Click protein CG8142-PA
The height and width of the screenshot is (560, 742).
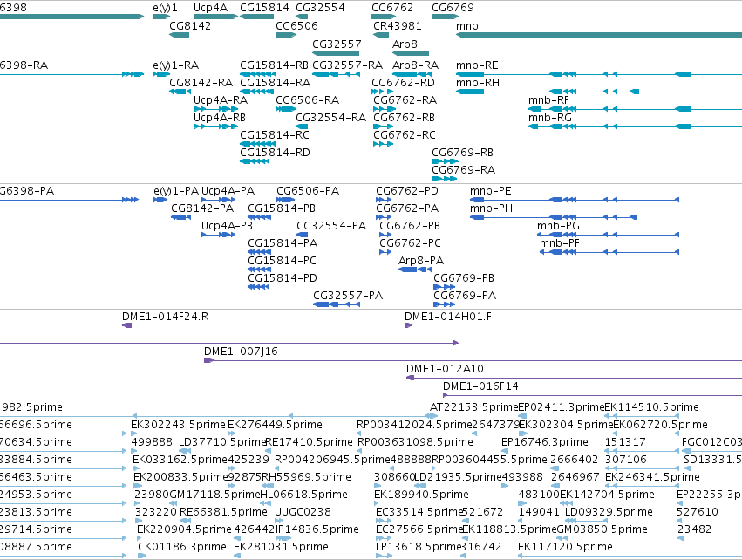tap(202, 208)
